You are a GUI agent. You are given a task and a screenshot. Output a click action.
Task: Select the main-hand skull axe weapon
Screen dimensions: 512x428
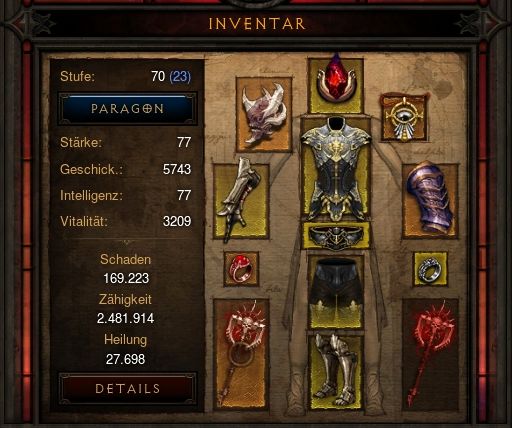[241, 355]
